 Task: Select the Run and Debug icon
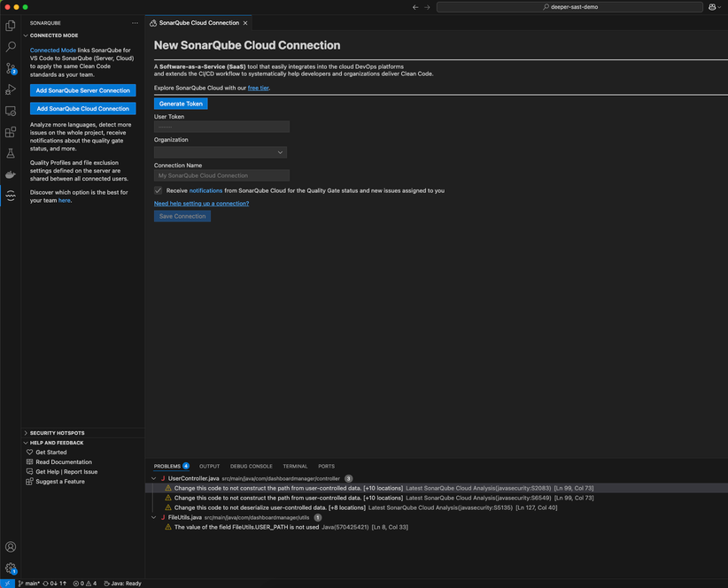tap(11, 89)
